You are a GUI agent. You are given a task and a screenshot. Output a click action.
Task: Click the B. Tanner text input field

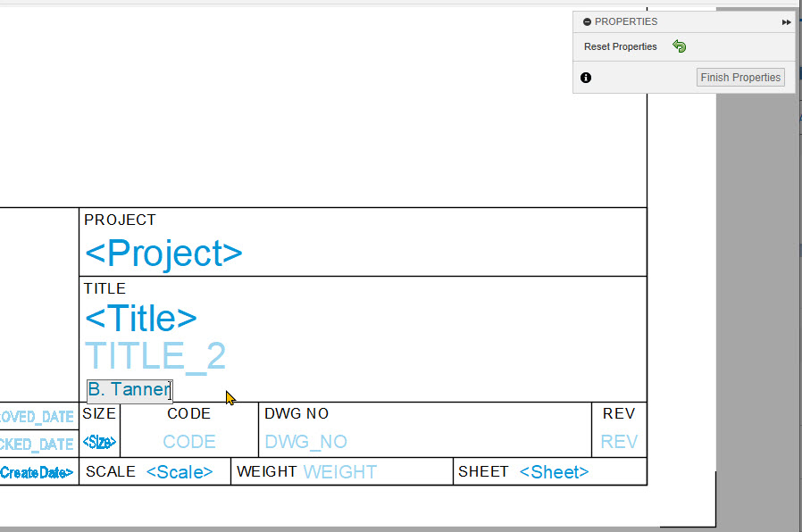point(129,390)
